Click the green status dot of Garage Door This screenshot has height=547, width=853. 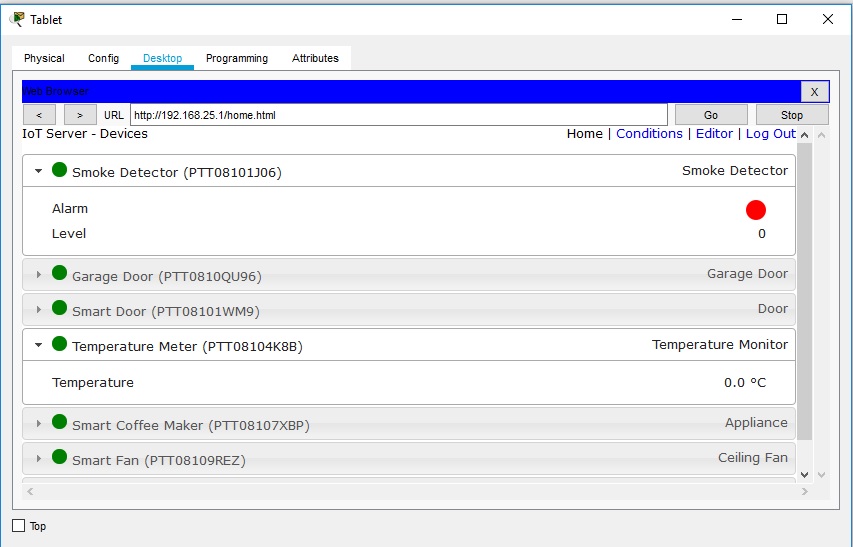tap(59, 273)
